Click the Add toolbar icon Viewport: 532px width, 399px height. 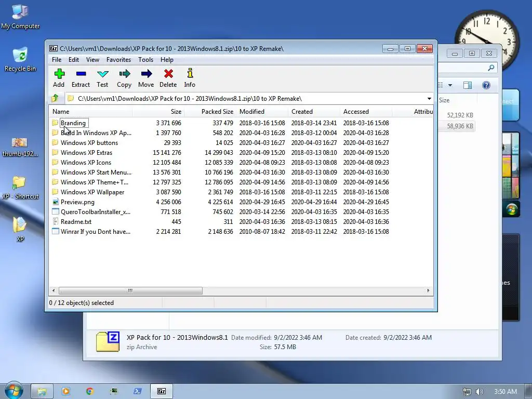[59, 74]
